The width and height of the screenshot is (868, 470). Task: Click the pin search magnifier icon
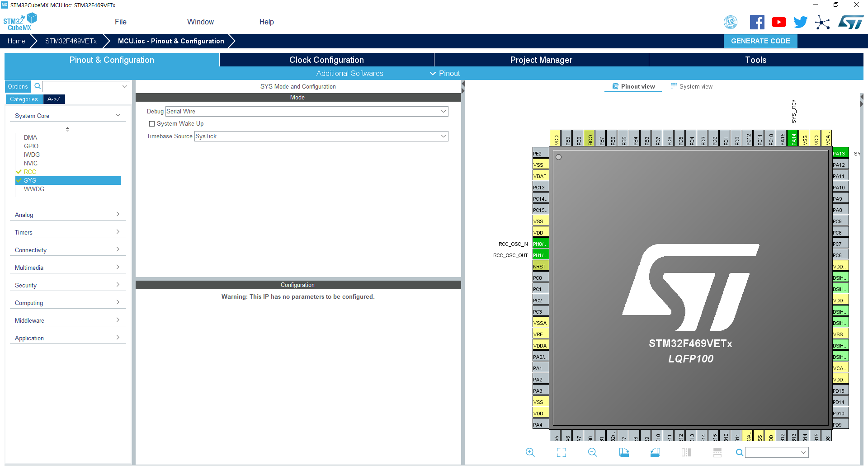[740, 452]
